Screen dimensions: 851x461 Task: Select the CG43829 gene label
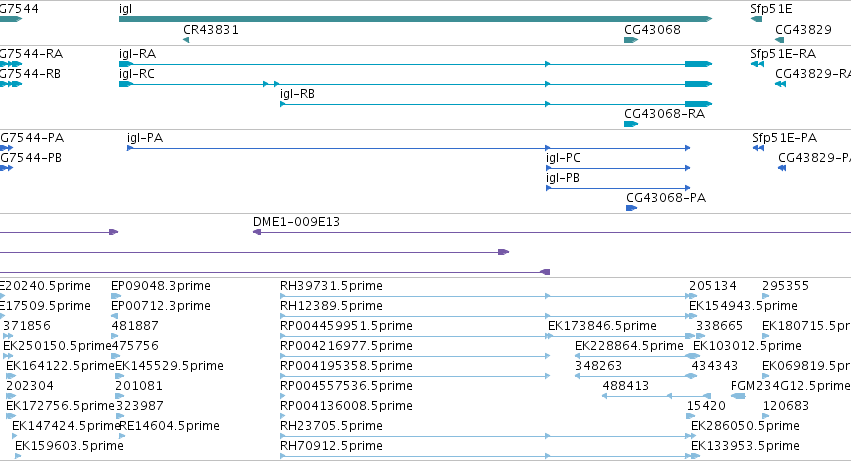(x=803, y=30)
